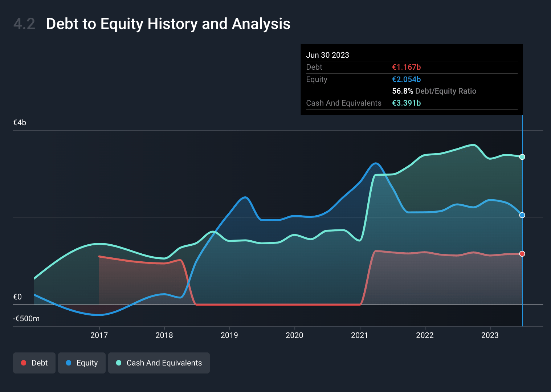This screenshot has width=551, height=392.
Task: Click the €1.167b debt value
Action: [407, 67]
